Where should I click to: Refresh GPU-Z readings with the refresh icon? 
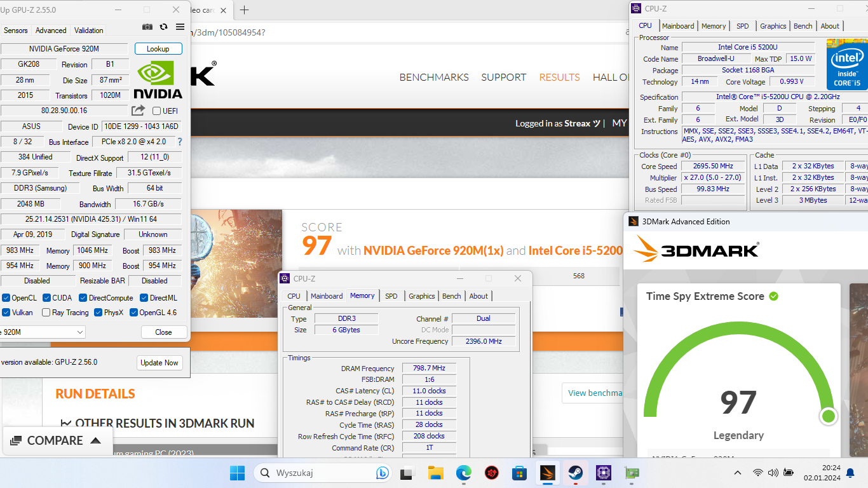164,27
